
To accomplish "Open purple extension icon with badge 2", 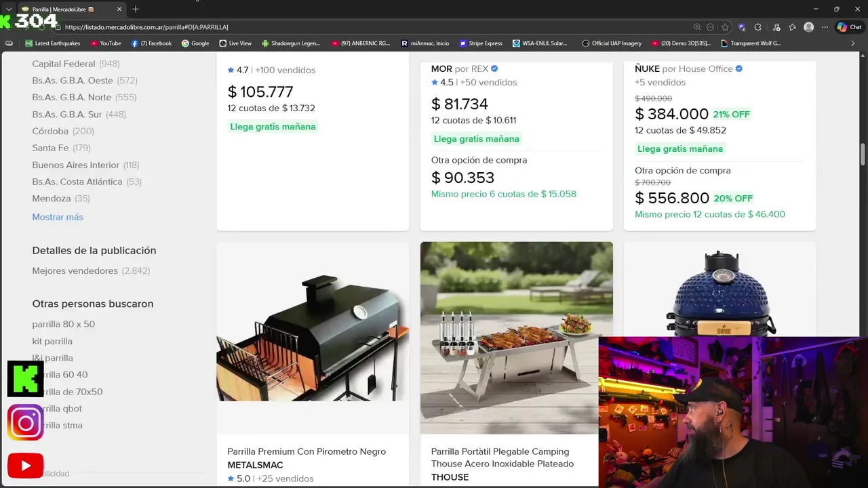I will coord(742,27).
